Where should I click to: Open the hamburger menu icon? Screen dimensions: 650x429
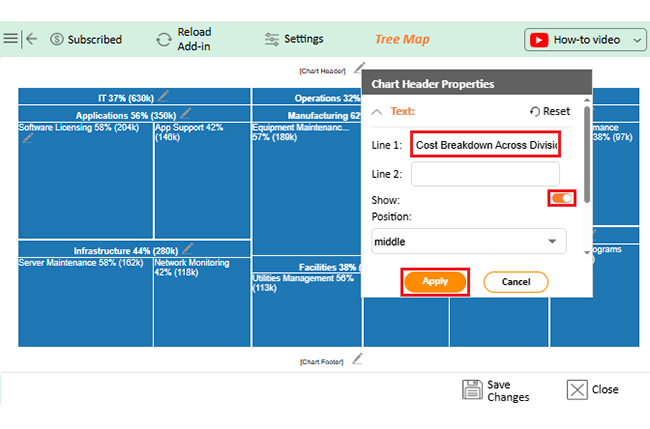click(10, 39)
